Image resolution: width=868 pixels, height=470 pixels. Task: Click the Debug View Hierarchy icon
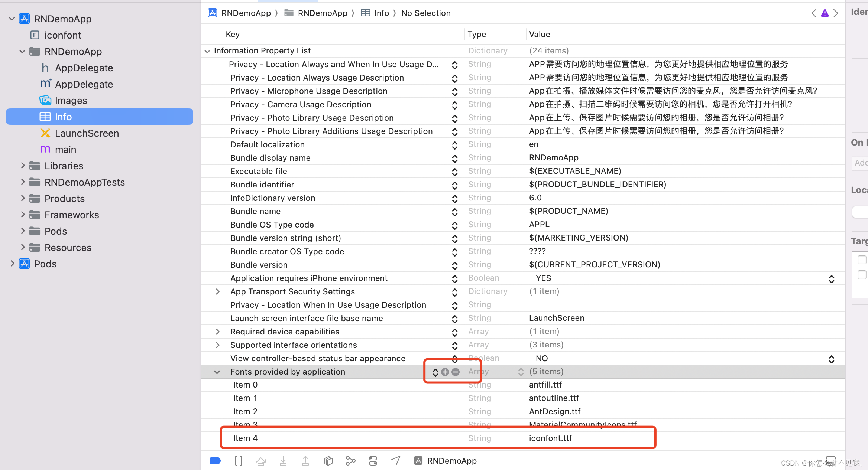pos(328,461)
